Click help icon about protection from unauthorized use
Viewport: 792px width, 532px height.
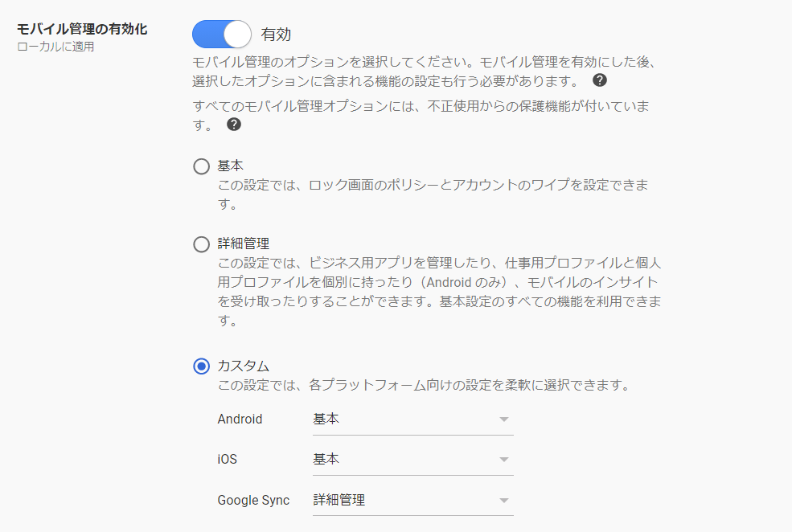click(234, 125)
